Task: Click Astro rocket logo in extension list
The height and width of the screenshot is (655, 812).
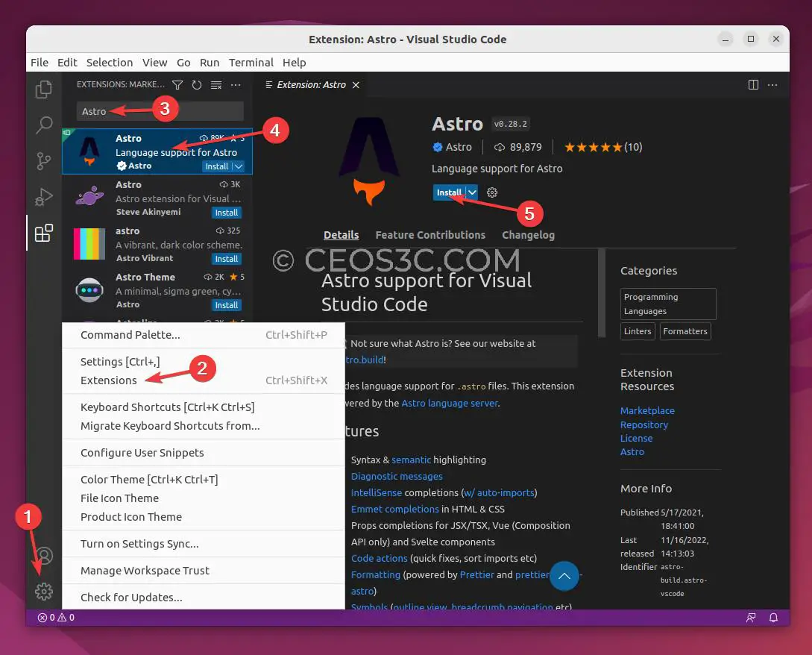Action: tap(89, 151)
